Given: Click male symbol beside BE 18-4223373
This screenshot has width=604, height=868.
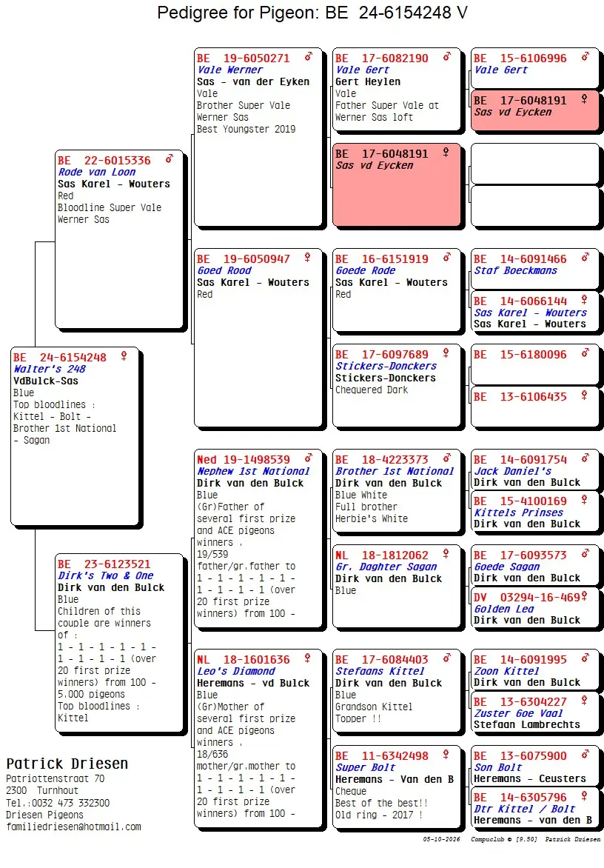Looking at the screenshot, I should tap(447, 458).
